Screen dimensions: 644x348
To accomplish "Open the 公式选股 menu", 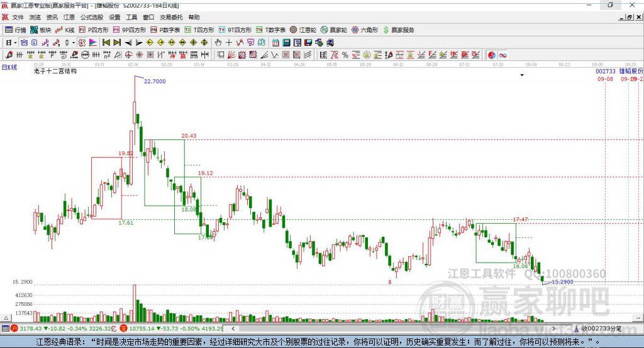I will tap(92, 17).
